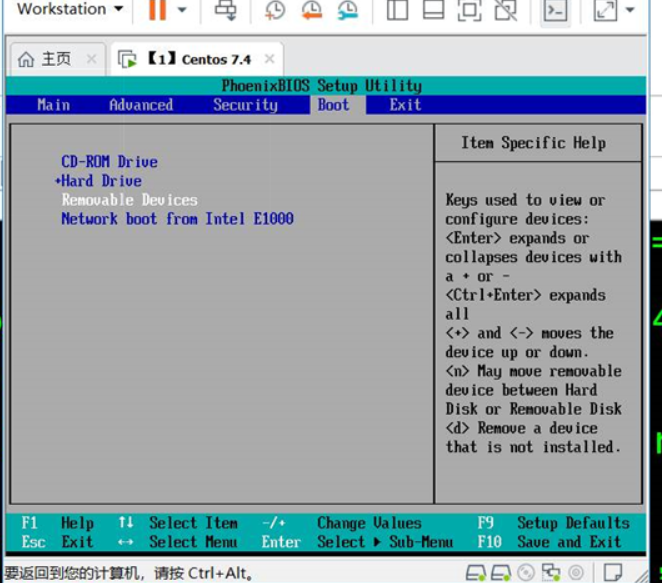
Task: Click the network adapter status icon
Action: [x=551, y=573]
